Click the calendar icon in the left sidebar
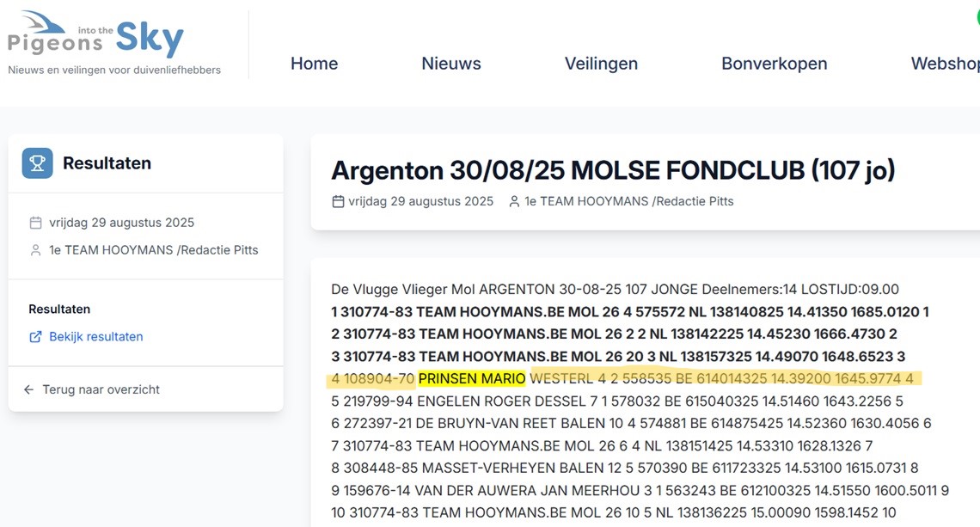 tap(35, 223)
